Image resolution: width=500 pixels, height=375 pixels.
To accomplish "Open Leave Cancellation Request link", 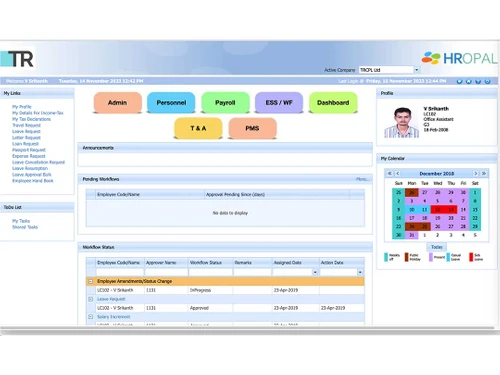I will pos(38,162).
